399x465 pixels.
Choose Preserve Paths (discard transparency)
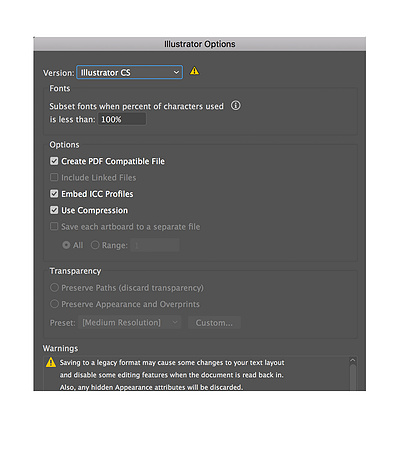point(54,287)
